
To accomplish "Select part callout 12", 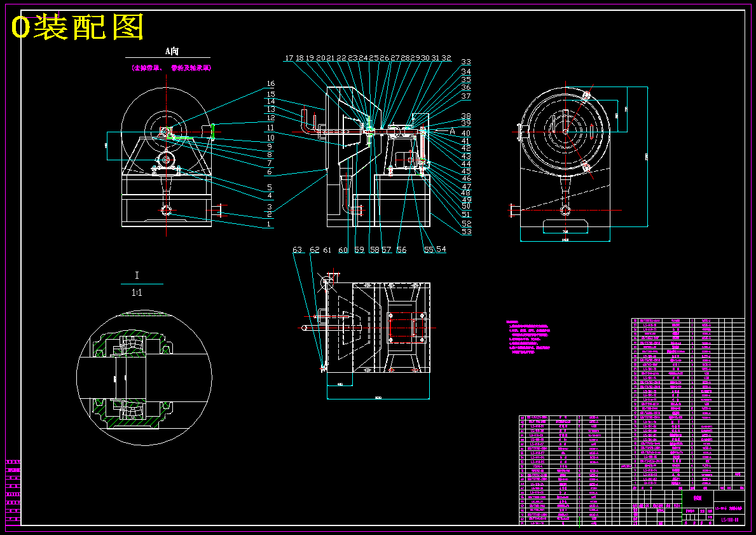I will point(270,118).
